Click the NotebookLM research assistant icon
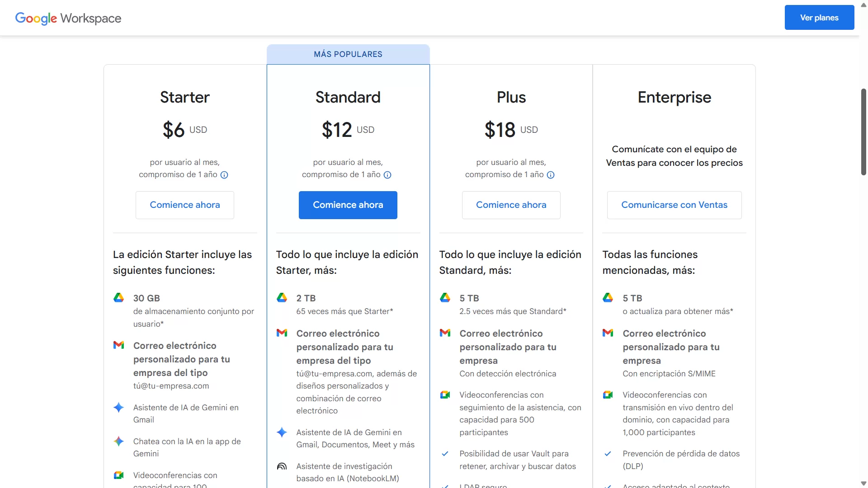Image resolution: width=868 pixels, height=488 pixels. point(282,466)
